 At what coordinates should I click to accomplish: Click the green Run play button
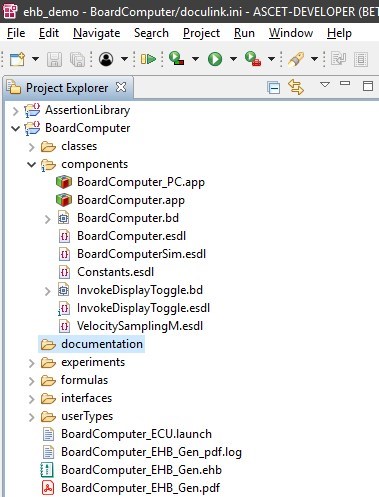(215, 59)
